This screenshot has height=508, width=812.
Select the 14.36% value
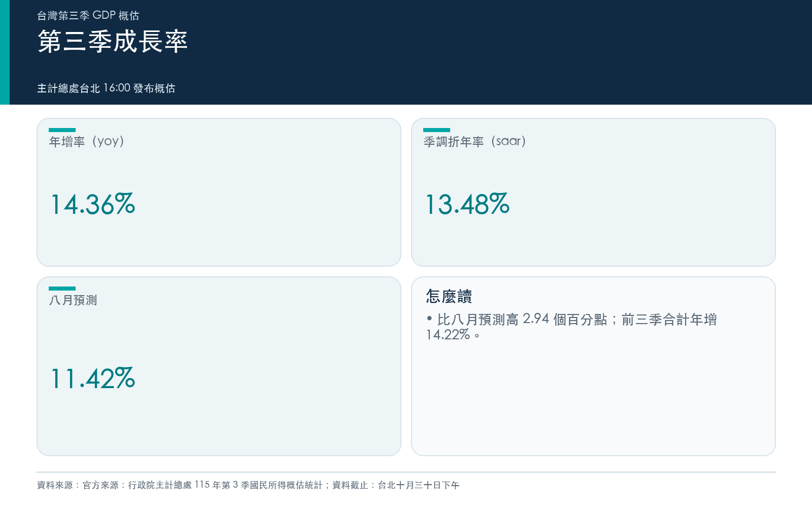(x=93, y=204)
